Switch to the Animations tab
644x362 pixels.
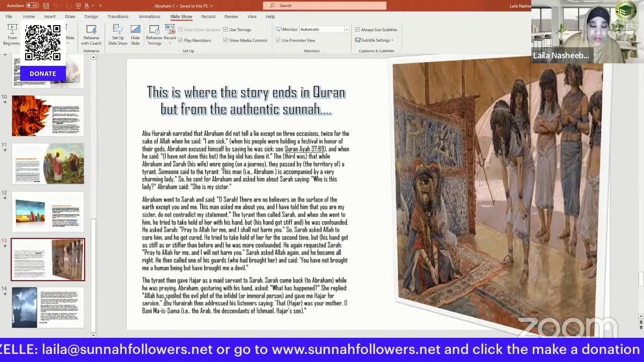pos(149,17)
